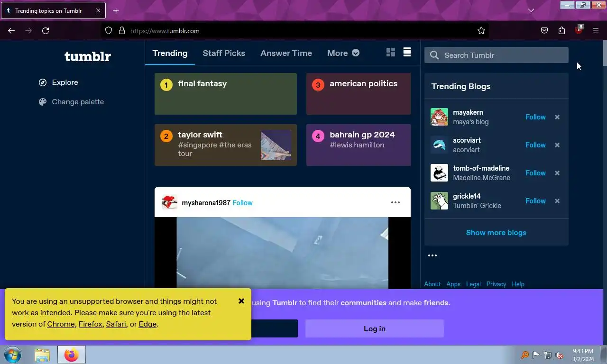Viewport: 607px width, 364px height.
Task: Select the Answer Time tab
Action: [286, 53]
